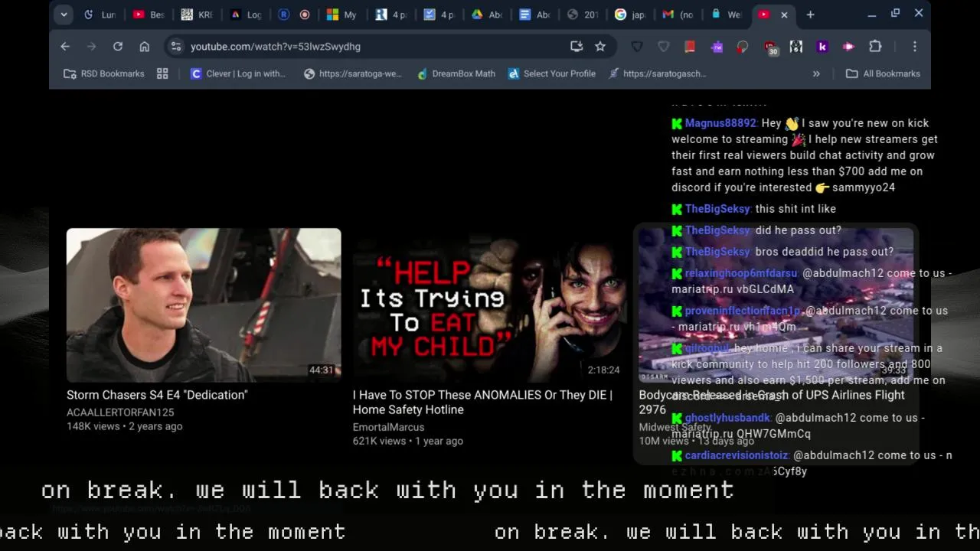The width and height of the screenshot is (980, 551).
Task: Open the Chrome three-dot menu
Action: tap(914, 47)
